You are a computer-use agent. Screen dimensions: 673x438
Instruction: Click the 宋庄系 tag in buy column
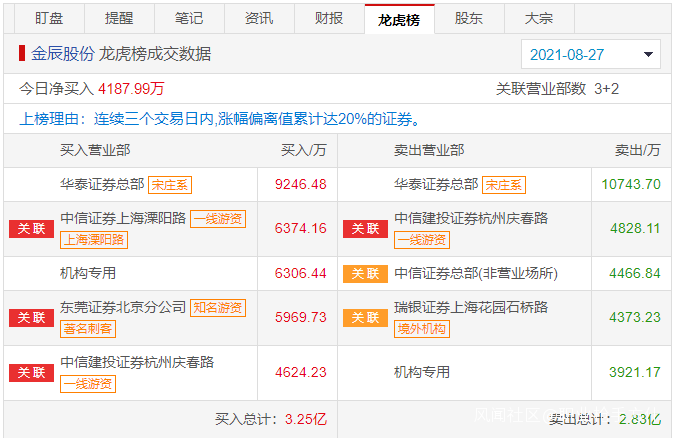(170, 185)
